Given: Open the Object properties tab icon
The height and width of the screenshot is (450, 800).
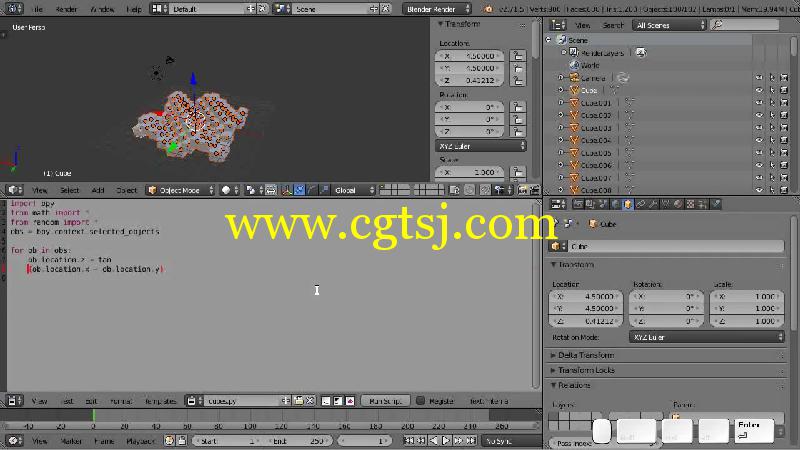Looking at the screenshot, I should pyautogui.click(x=628, y=204).
